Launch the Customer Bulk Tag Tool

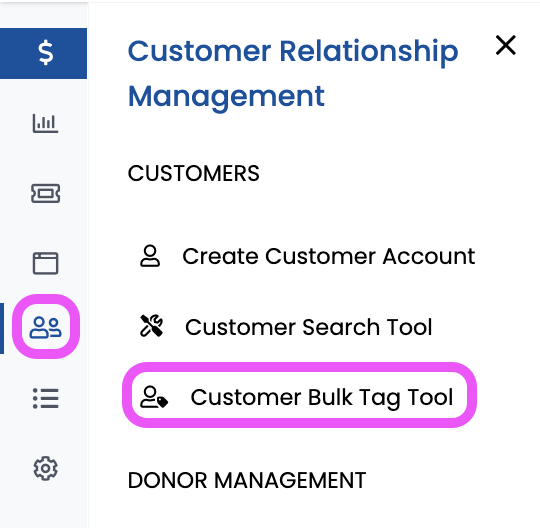tap(299, 396)
